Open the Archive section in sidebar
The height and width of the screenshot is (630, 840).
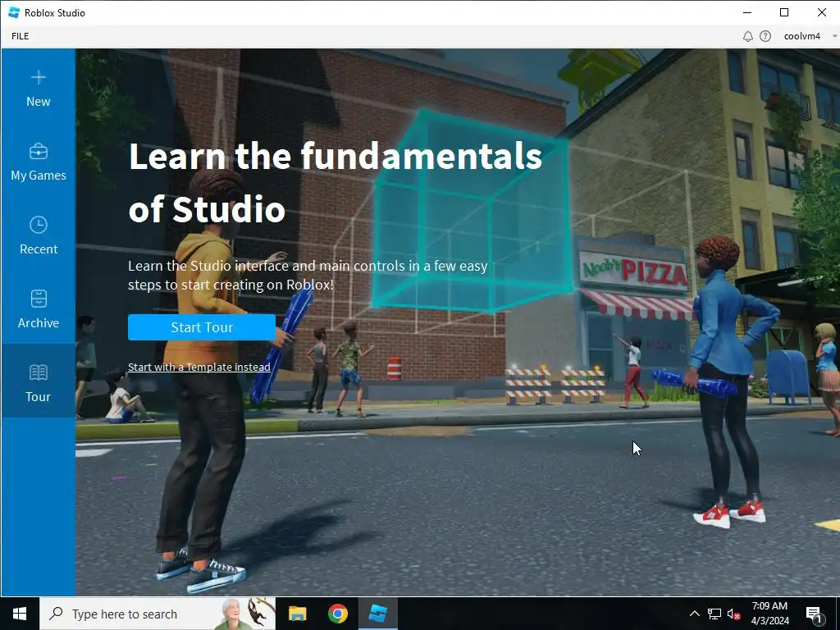(38, 309)
